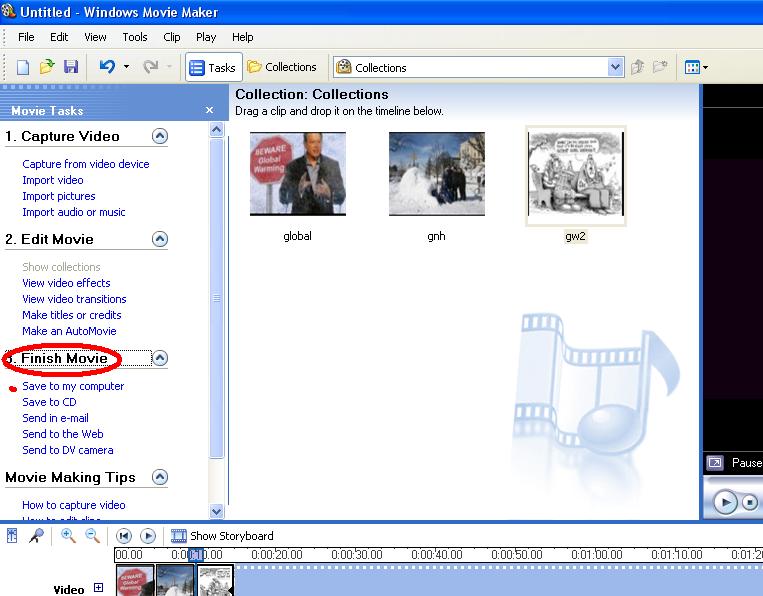Click the task pane scroll down arrow
Viewport: 763px width, 596px height.
[x=217, y=511]
